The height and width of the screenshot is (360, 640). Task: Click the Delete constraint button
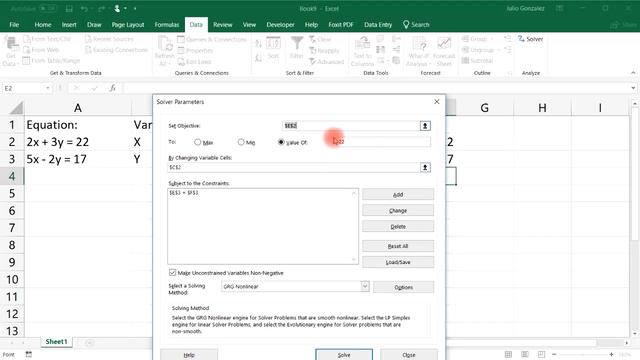pyautogui.click(x=398, y=226)
